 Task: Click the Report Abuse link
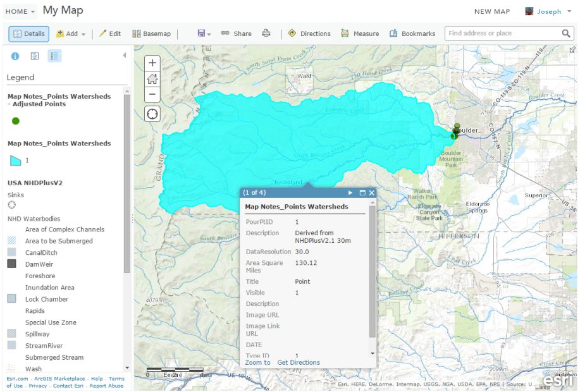(x=106, y=386)
